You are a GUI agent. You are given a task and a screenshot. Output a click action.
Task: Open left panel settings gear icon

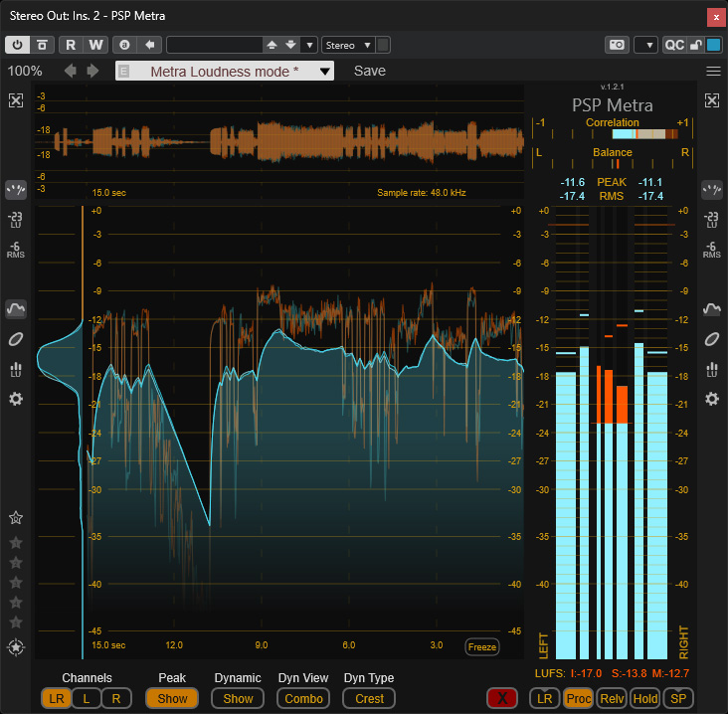(16, 399)
